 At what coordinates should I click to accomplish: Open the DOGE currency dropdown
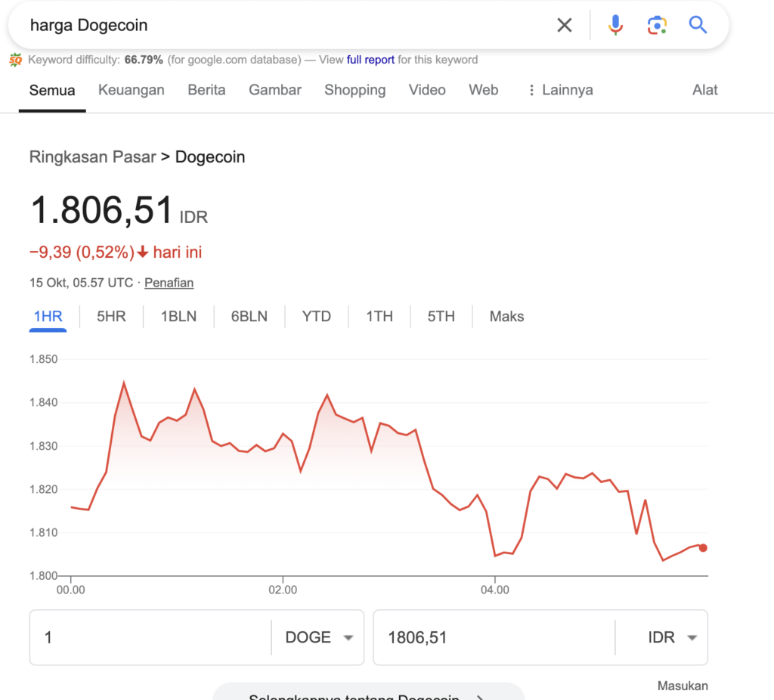(x=318, y=637)
